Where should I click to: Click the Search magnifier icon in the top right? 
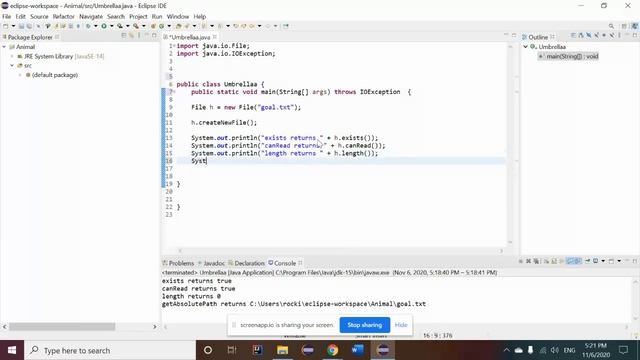(x=611, y=26)
